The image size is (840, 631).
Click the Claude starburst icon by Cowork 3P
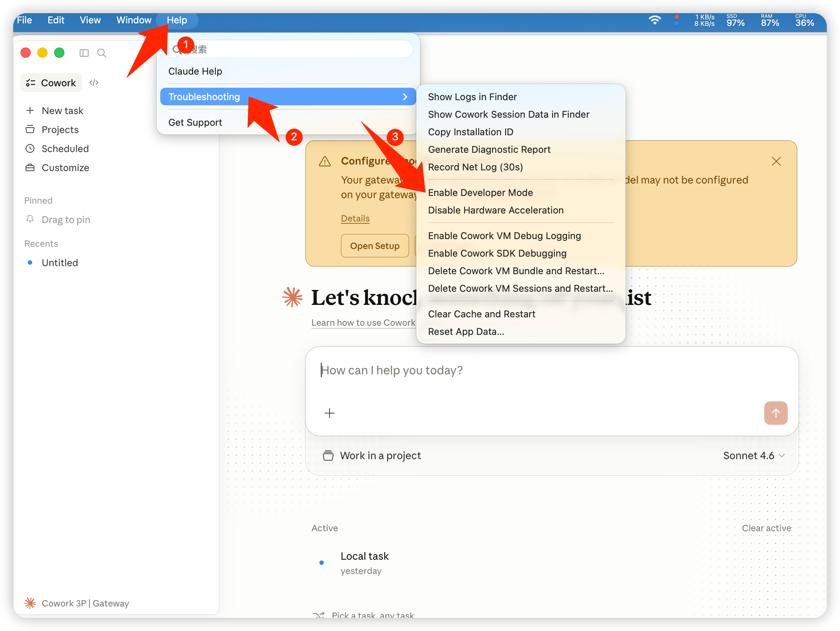point(30,603)
